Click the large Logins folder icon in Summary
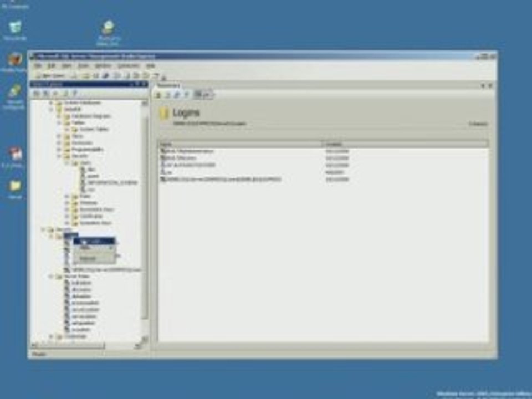Viewport: 532px width, 399px height. pyautogui.click(x=164, y=113)
